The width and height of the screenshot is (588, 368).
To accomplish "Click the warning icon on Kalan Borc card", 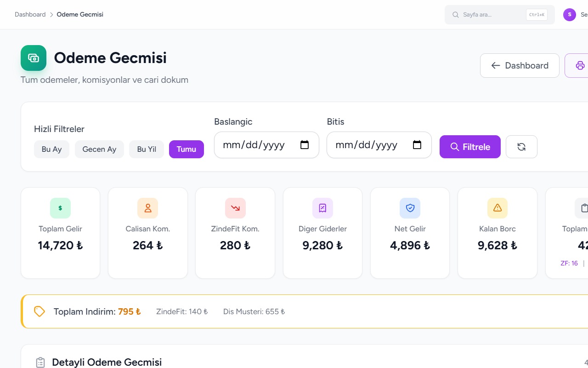I will (x=498, y=208).
